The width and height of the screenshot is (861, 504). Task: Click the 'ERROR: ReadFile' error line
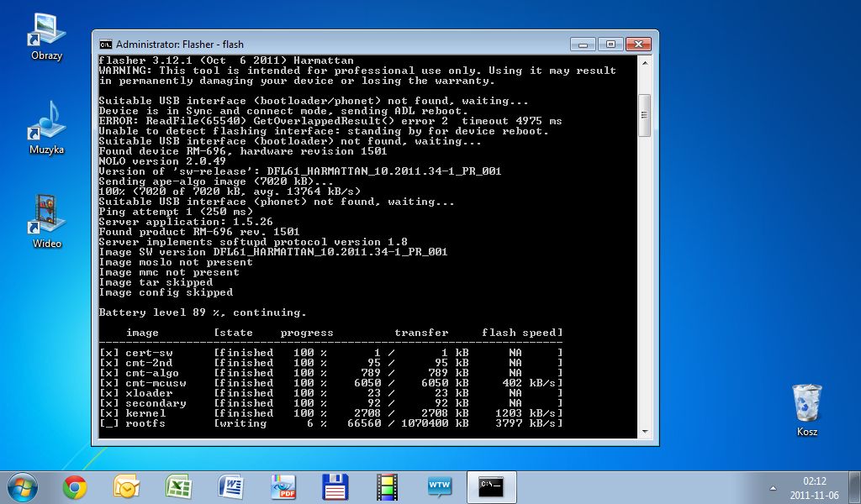[x=330, y=121]
